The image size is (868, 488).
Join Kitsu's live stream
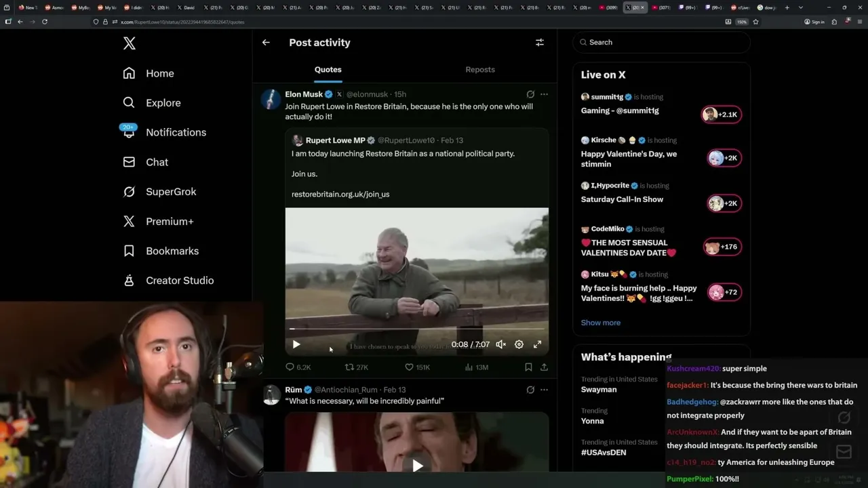pos(639,293)
